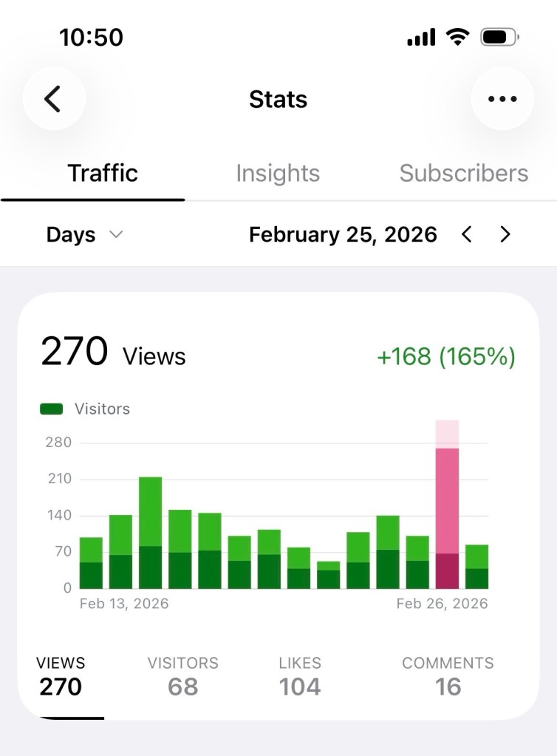Image resolution: width=557 pixels, height=756 pixels.
Task: Tap the back arrow button
Action: pyautogui.click(x=53, y=99)
